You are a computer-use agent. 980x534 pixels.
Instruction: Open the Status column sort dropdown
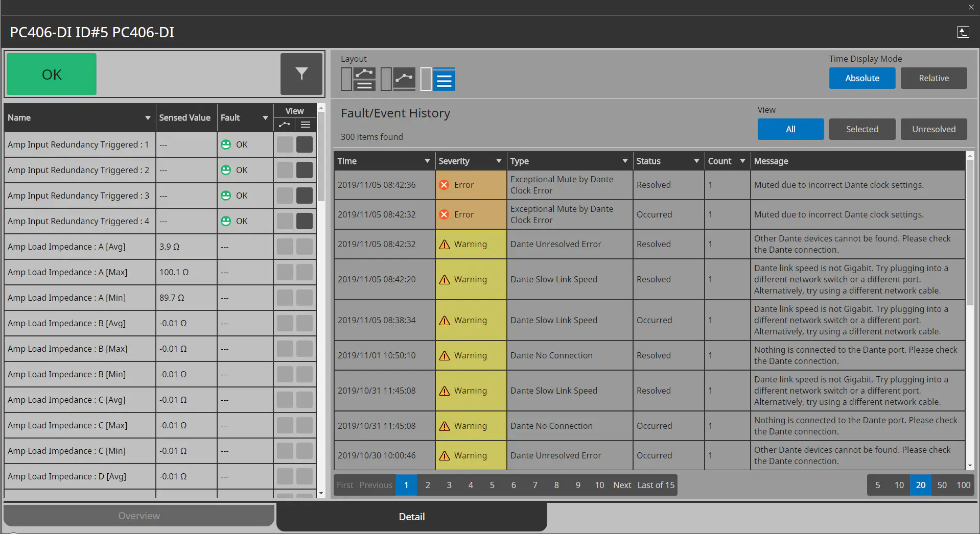click(695, 160)
